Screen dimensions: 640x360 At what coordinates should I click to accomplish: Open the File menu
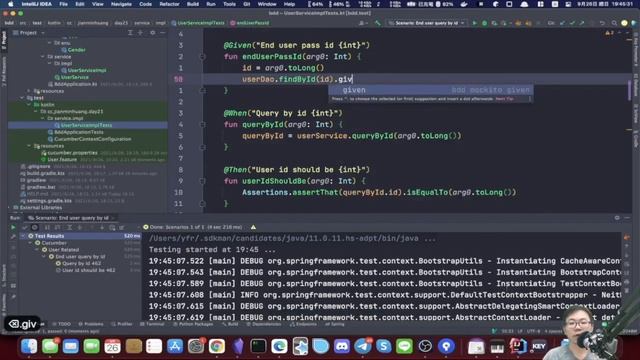(x=63, y=4)
